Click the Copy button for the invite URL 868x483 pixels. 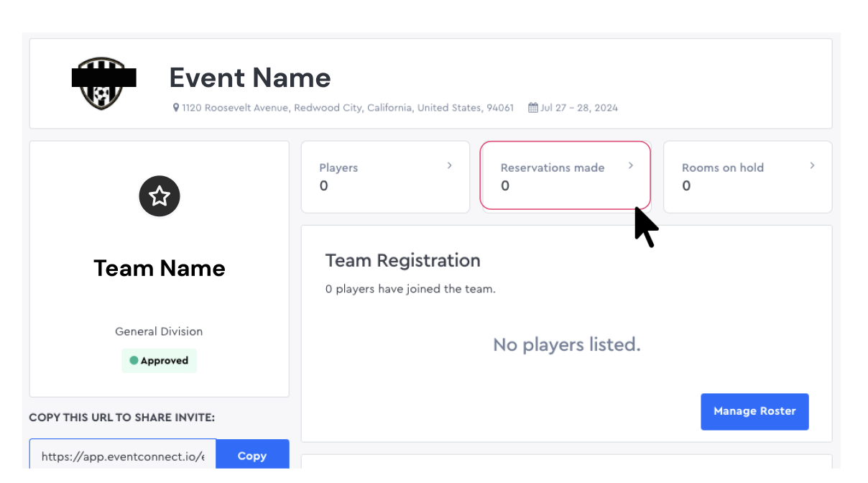252,456
